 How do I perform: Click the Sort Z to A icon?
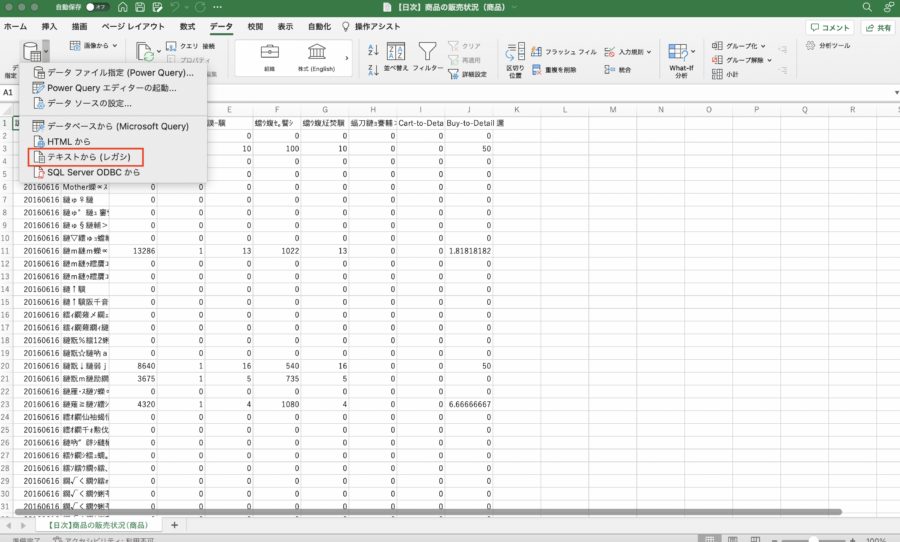click(373, 70)
